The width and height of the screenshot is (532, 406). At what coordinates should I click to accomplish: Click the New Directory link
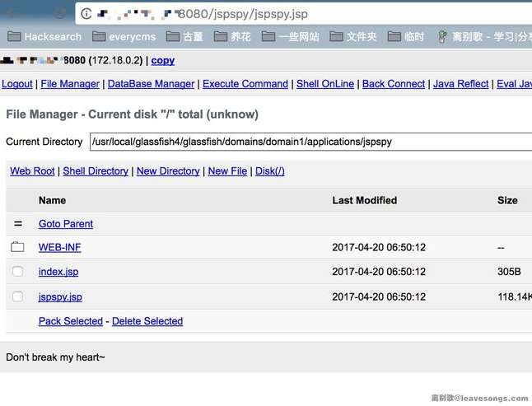[x=168, y=171]
